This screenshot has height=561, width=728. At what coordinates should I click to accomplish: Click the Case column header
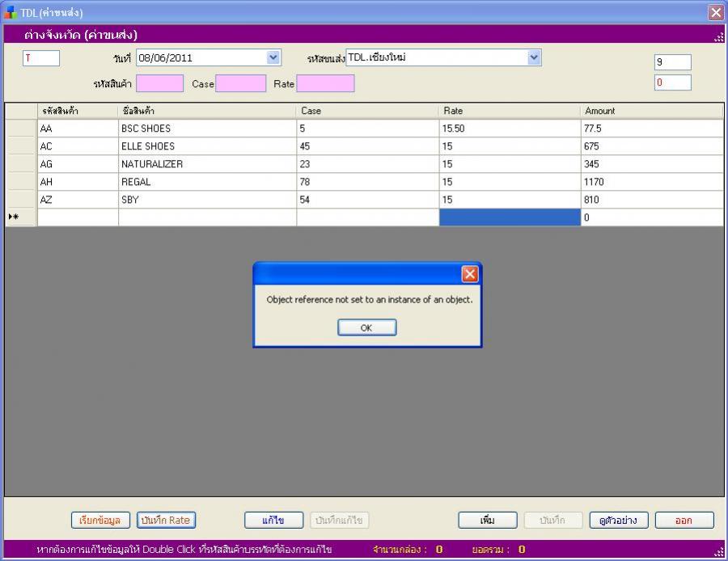(x=367, y=111)
